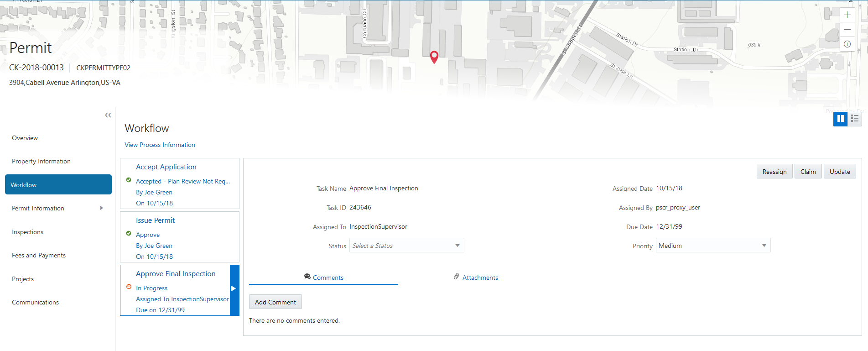The width and height of the screenshot is (868, 351).
Task: Click the Approve status under Issue Permit
Action: tap(148, 235)
